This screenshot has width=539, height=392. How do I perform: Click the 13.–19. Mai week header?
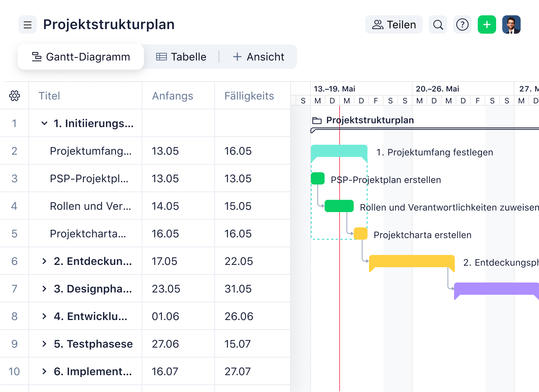point(335,89)
